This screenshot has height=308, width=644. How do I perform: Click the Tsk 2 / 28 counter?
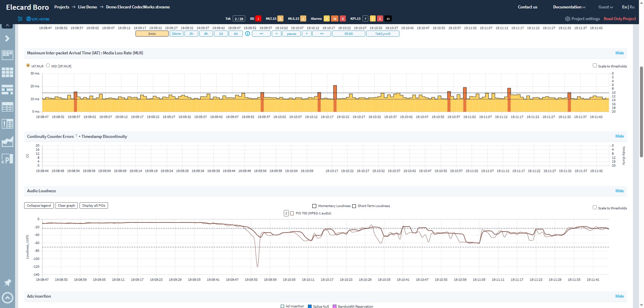[239, 19]
